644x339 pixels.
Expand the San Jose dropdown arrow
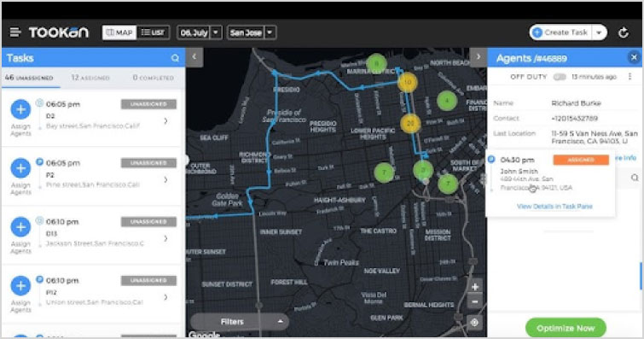pos(270,32)
